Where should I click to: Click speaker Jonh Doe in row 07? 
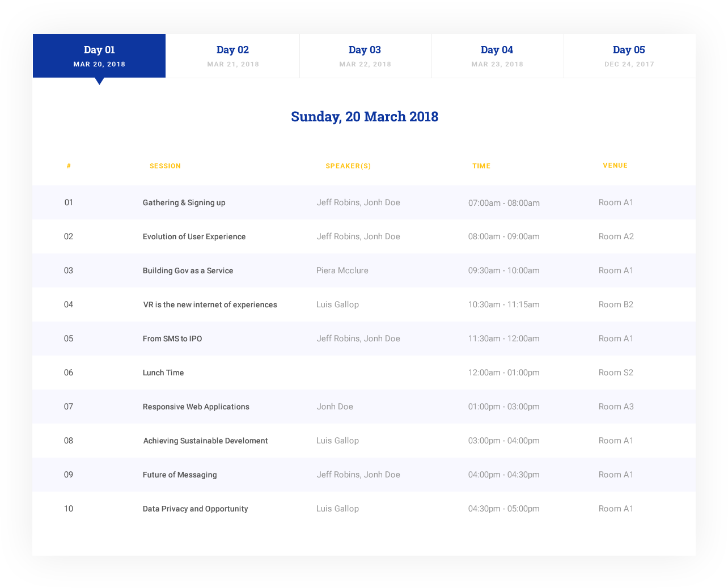click(x=335, y=407)
